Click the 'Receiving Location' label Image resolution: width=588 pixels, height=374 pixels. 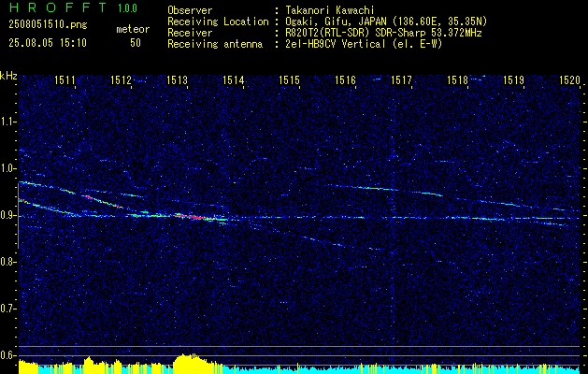(x=218, y=22)
